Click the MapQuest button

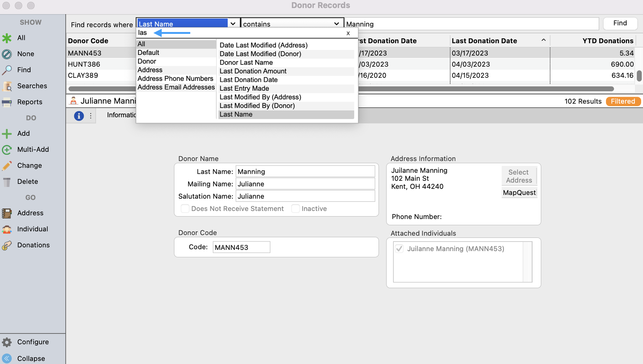tap(519, 193)
